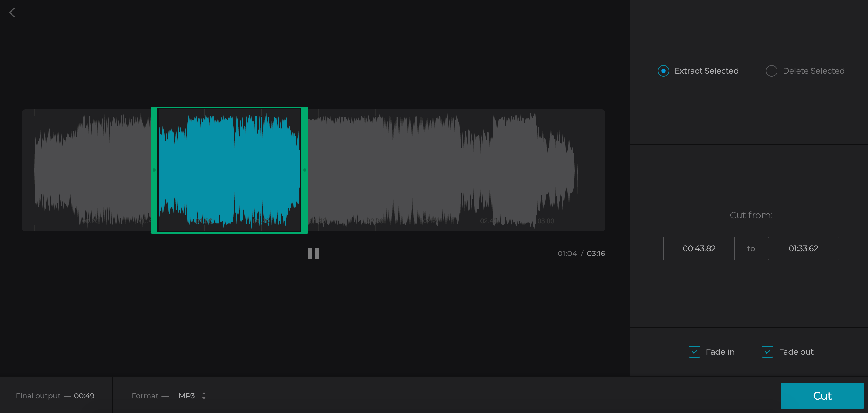Click the format stepper up arrow
Image resolution: width=868 pixels, height=413 pixels.
click(204, 394)
